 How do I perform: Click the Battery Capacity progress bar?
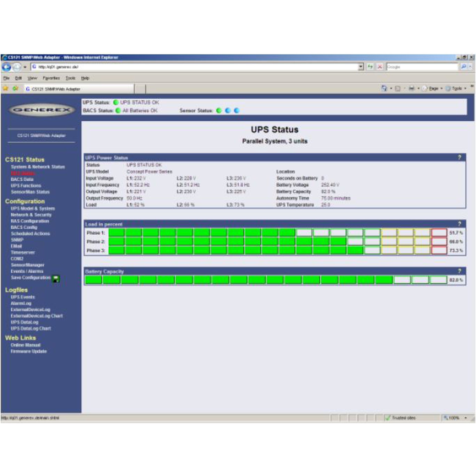tap(266, 280)
